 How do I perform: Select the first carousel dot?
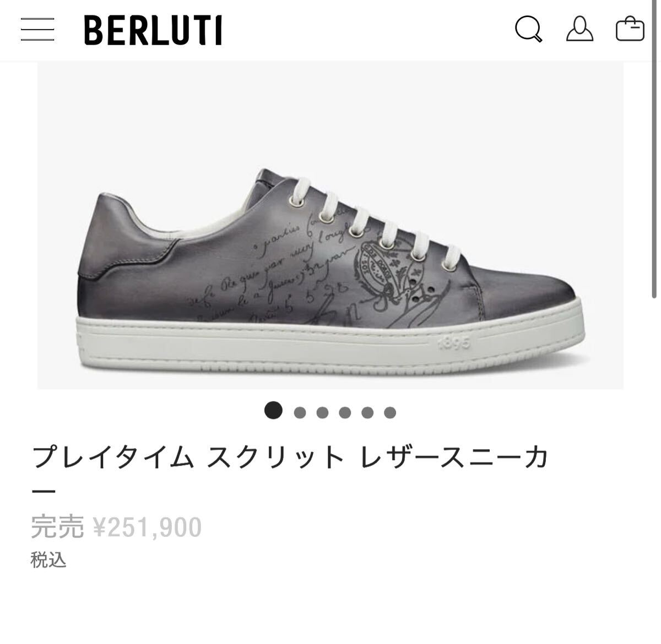pyautogui.click(x=273, y=411)
